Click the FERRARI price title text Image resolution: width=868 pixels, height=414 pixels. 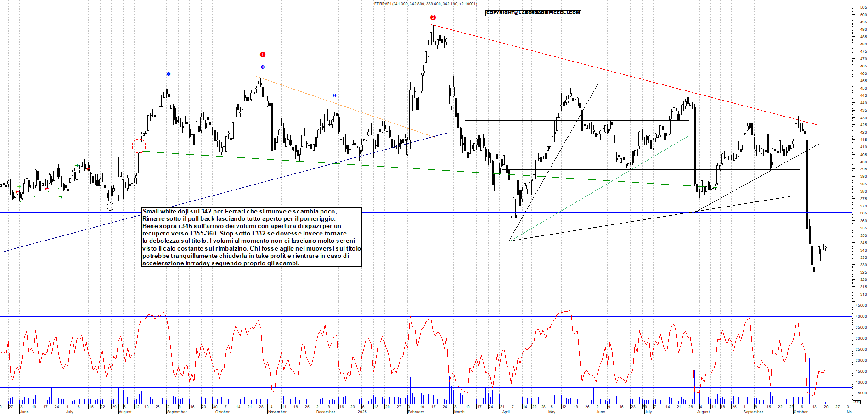click(x=425, y=4)
